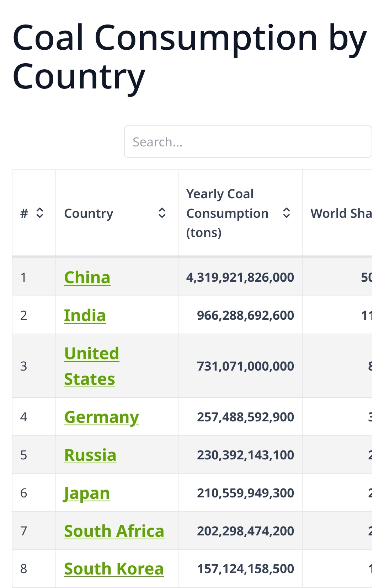Select value 257,488,592,900 for Germany

click(x=245, y=417)
